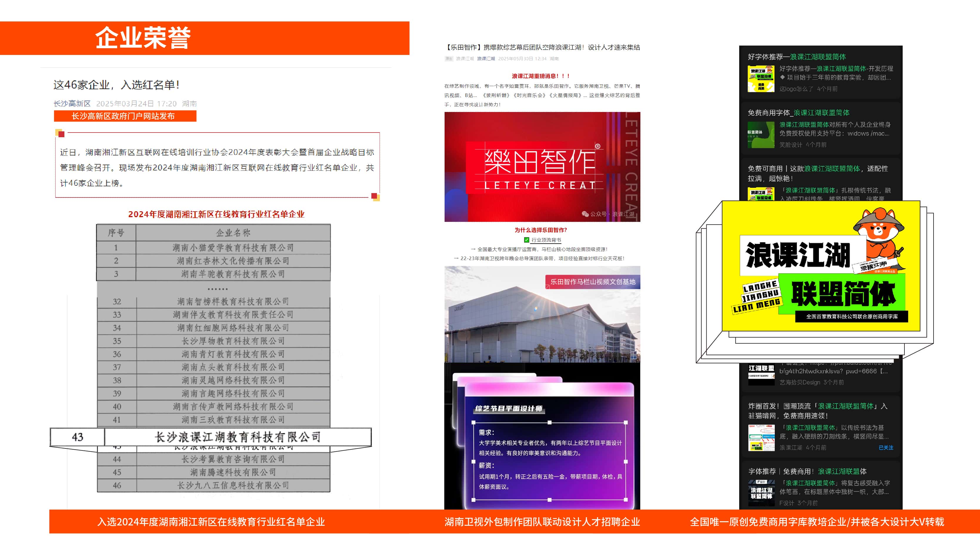Click the WeChat 公众号 watermark icon
Viewport: 980px width, 551px height.
pyautogui.click(x=585, y=214)
